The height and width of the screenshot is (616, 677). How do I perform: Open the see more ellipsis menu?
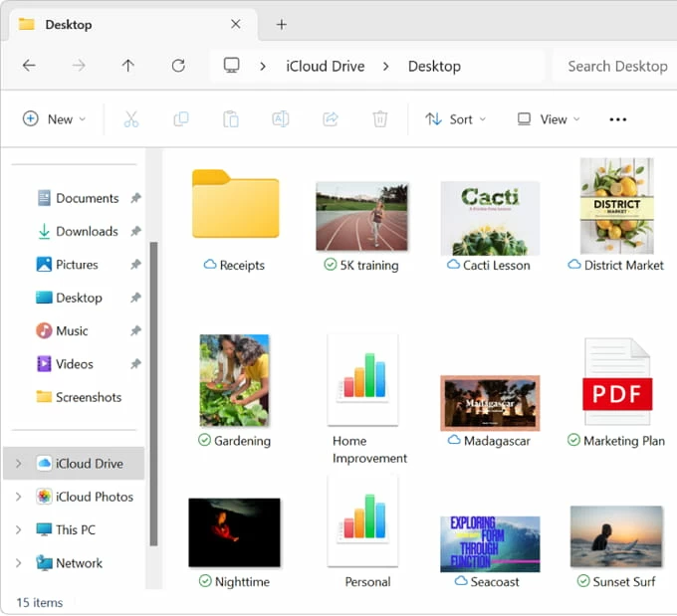pos(617,119)
